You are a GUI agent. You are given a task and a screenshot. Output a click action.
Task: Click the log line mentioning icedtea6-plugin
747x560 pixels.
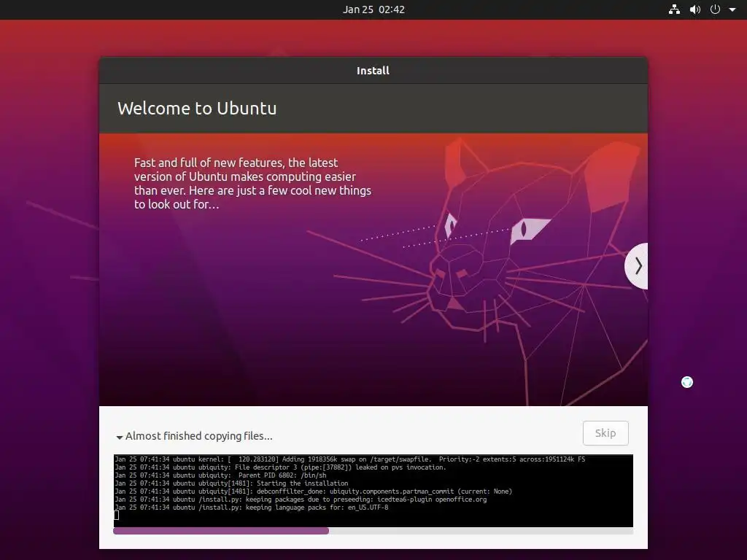click(x=300, y=499)
